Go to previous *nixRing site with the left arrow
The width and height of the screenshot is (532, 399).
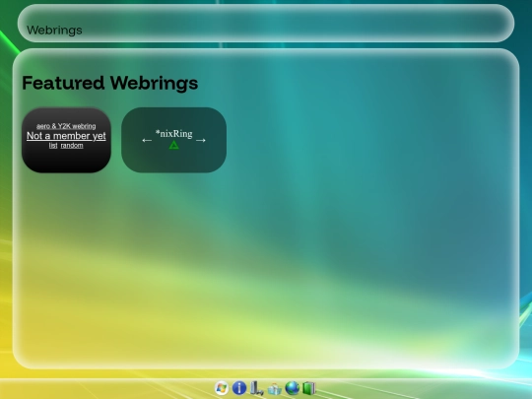(147, 140)
